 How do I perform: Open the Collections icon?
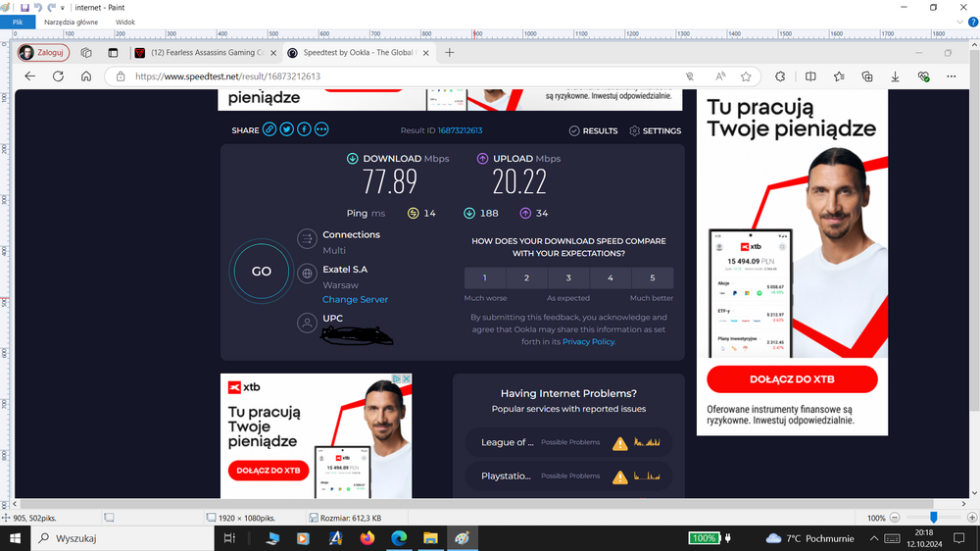[x=867, y=76]
